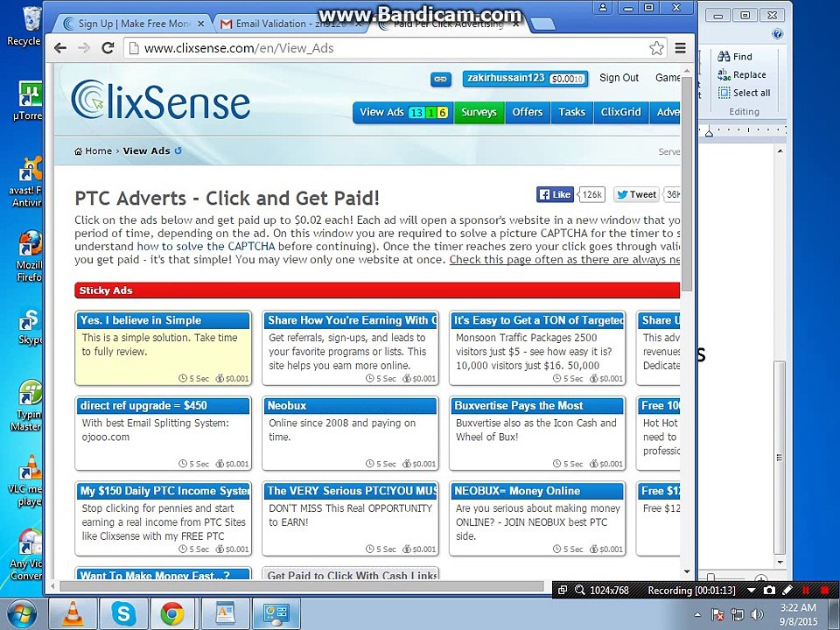Open the 'My $150 Daily PTC Income System' ad
840x630 pixels.
click(x=163, y=517)
